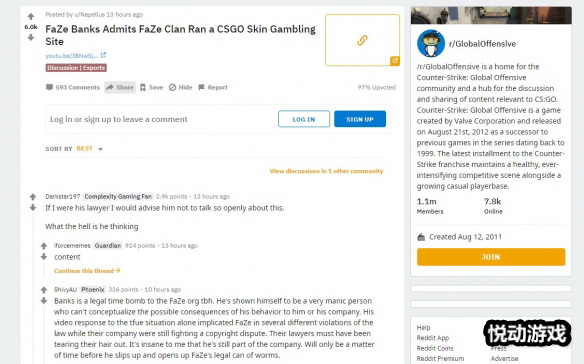Downvote Darkstar197's comment
This screenshot has width=584, height=364.
tap(33, 208)
